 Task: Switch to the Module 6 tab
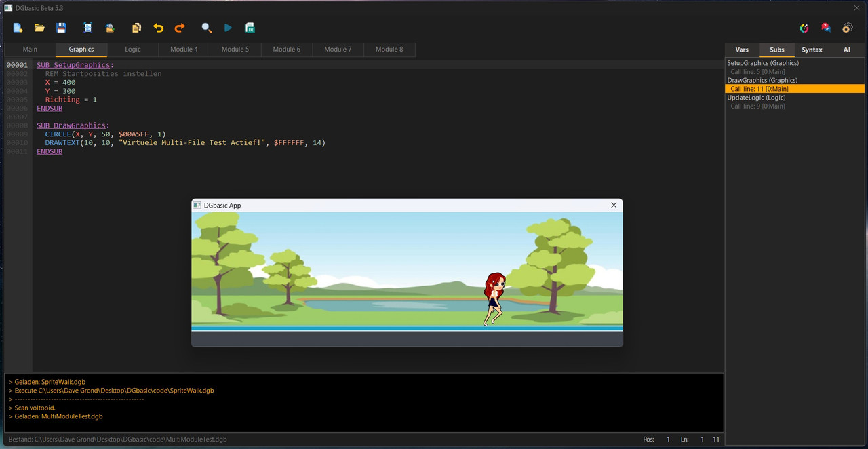287,50
